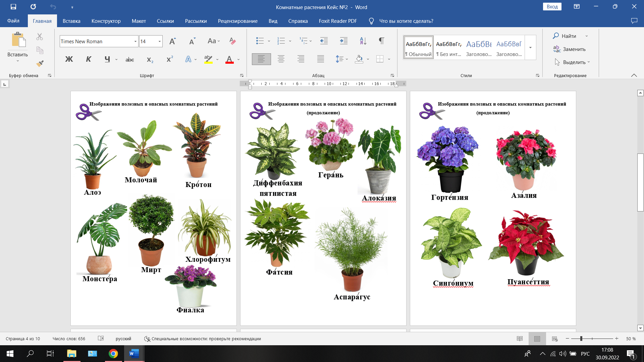Screen dimensions: 644x362
Task: Click the superscript icon
Action: tap(170, 59)
